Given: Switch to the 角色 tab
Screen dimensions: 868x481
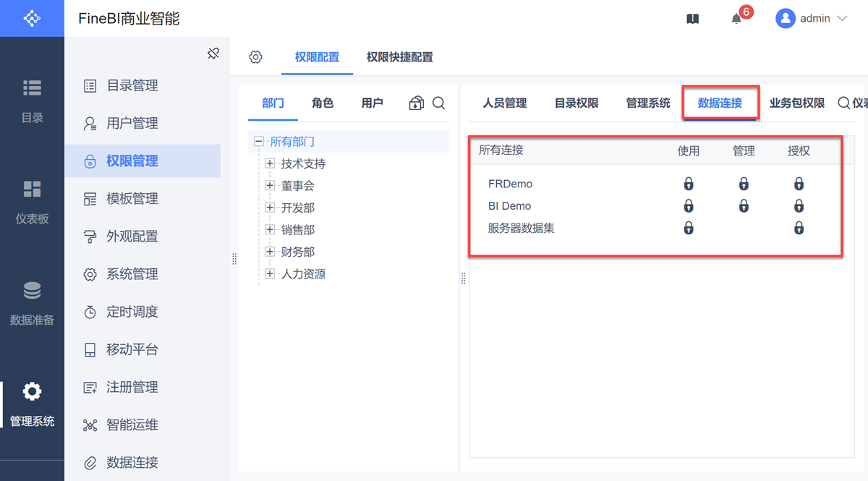Looking at the screenshot, I should pyautogui.click(x=323, y=103).
